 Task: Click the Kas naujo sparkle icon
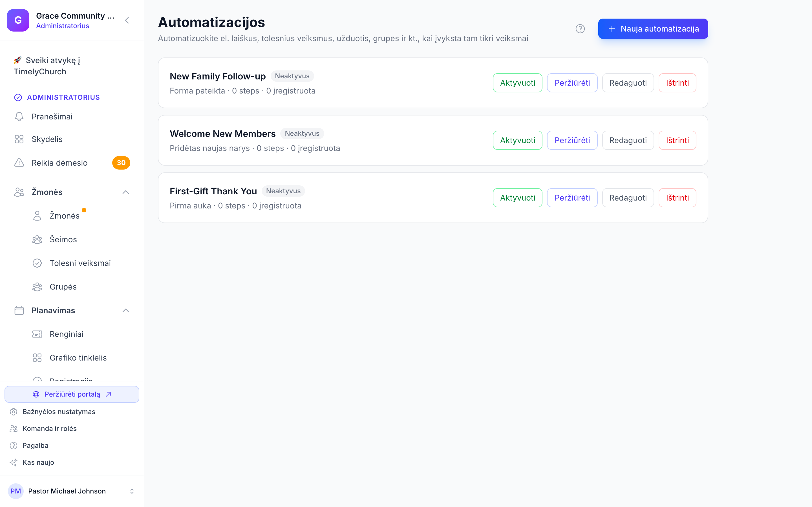14,462
